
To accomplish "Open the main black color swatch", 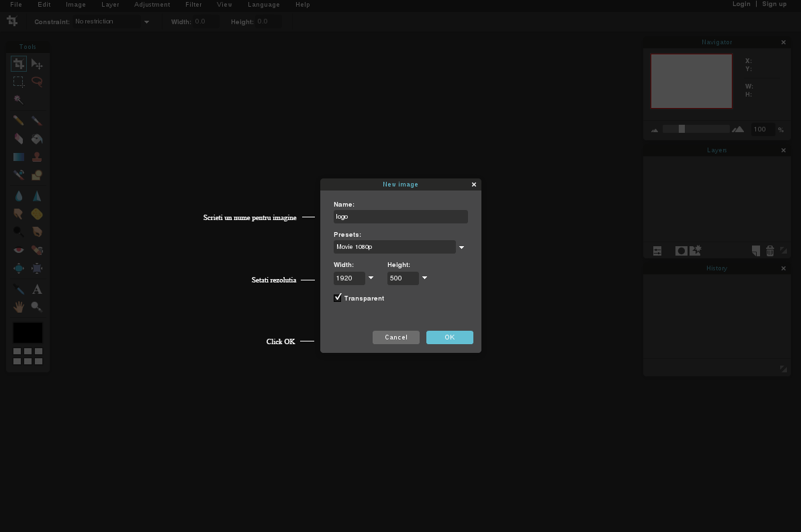I will (28, 333).
